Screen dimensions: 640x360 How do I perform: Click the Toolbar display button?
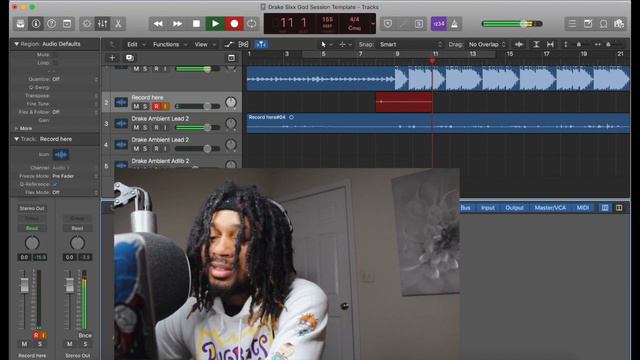click(67, 24)
